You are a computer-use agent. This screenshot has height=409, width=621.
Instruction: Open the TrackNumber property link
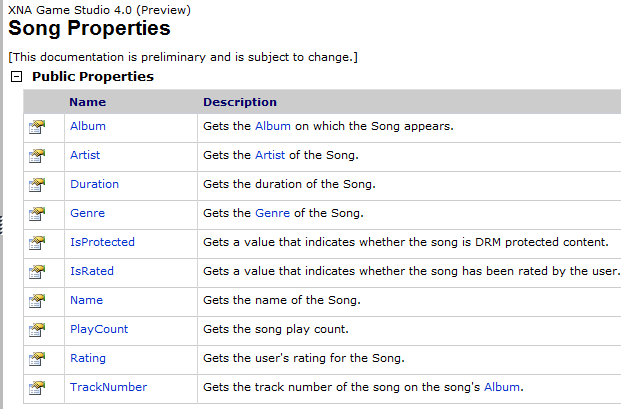(x=109, y=387)
